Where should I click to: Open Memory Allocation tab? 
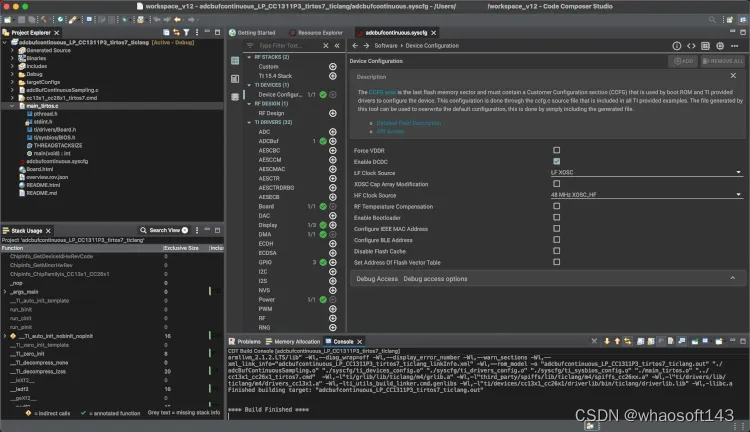click(293, 342)
